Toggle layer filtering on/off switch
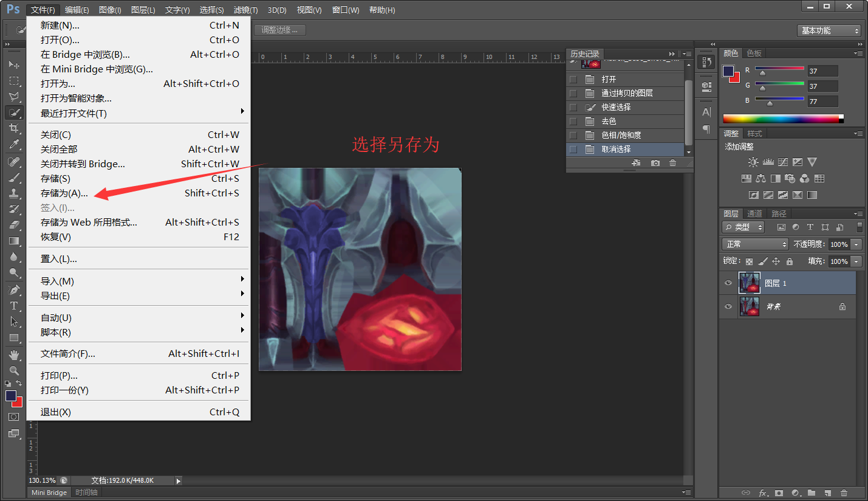This screenshot has height=501, width=868. [859, 227]
